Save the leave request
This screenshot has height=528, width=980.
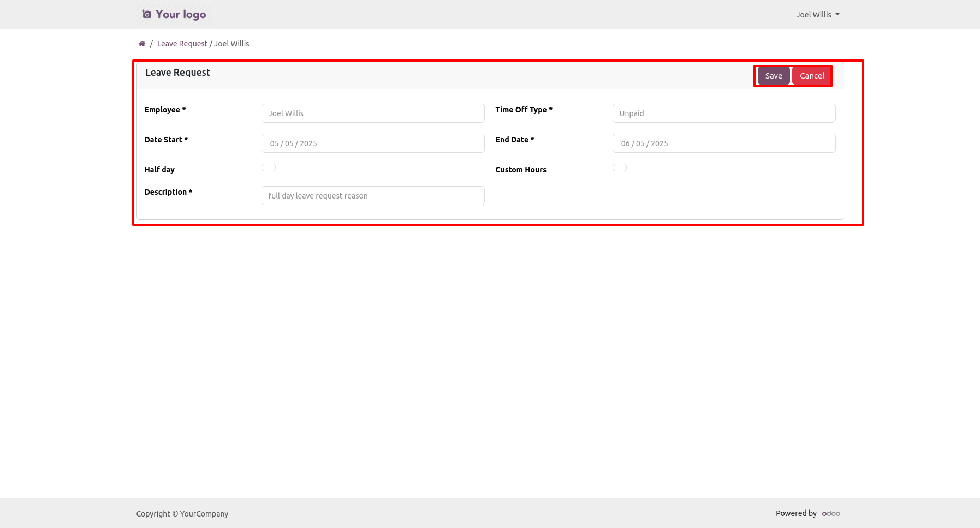pos(774,76)
